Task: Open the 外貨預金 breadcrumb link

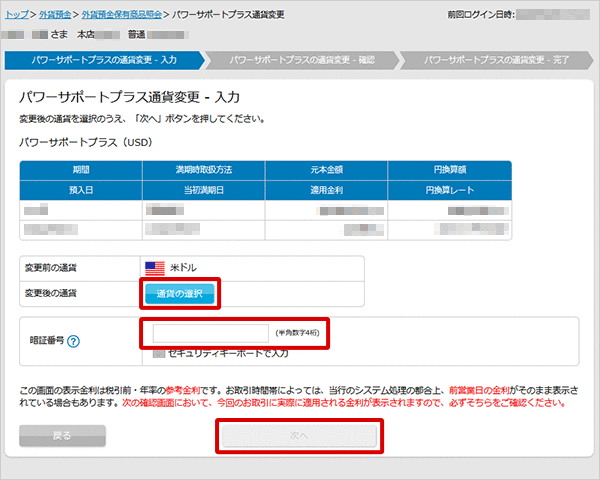Action: pos(56,16)
